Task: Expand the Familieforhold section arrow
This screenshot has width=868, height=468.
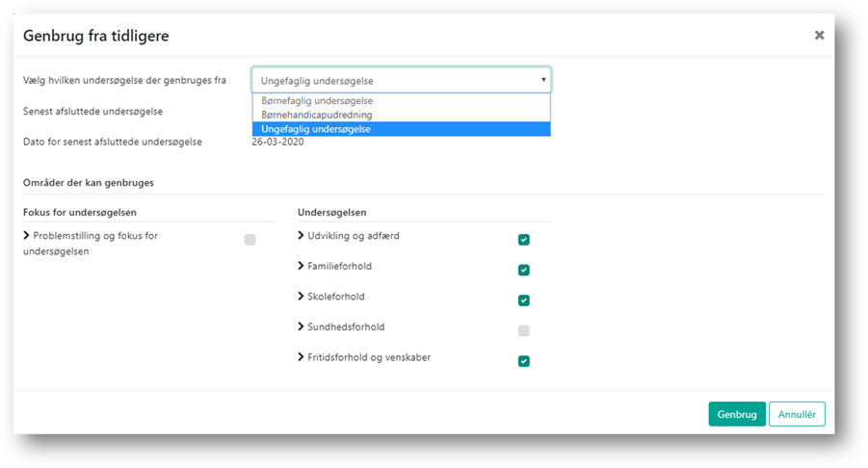Action: 301,266
